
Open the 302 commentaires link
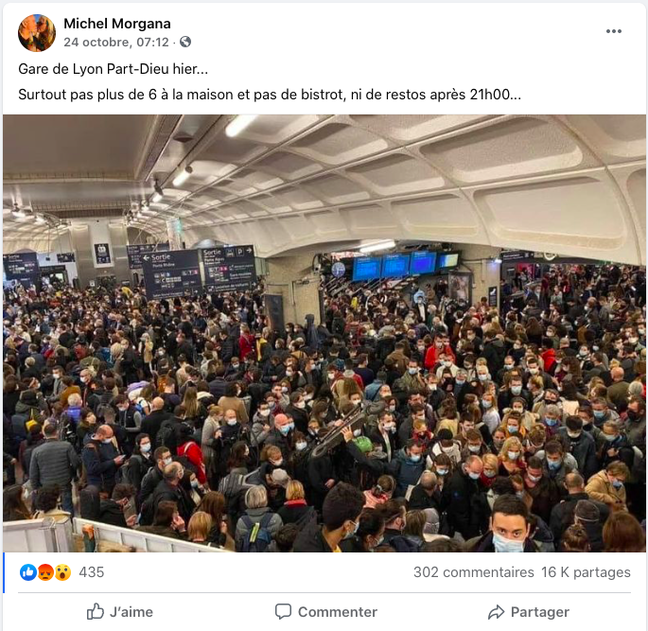click(474, 572)
